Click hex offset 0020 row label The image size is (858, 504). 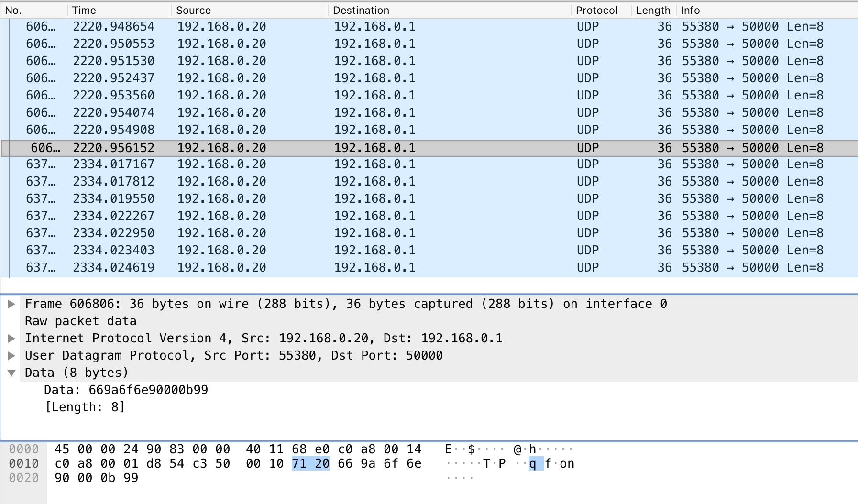tap(24, 478)
